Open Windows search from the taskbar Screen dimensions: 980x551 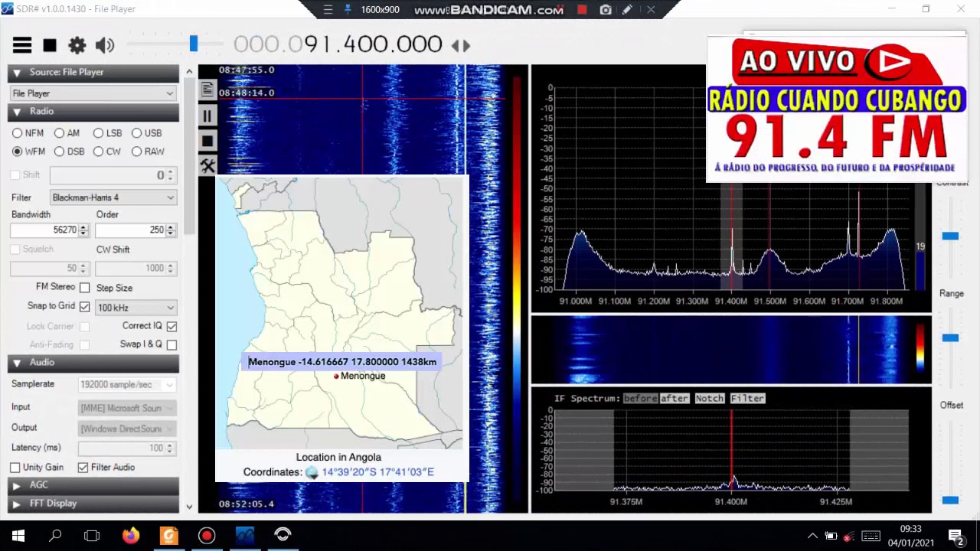pyautogui.click(x=55, y=536)
